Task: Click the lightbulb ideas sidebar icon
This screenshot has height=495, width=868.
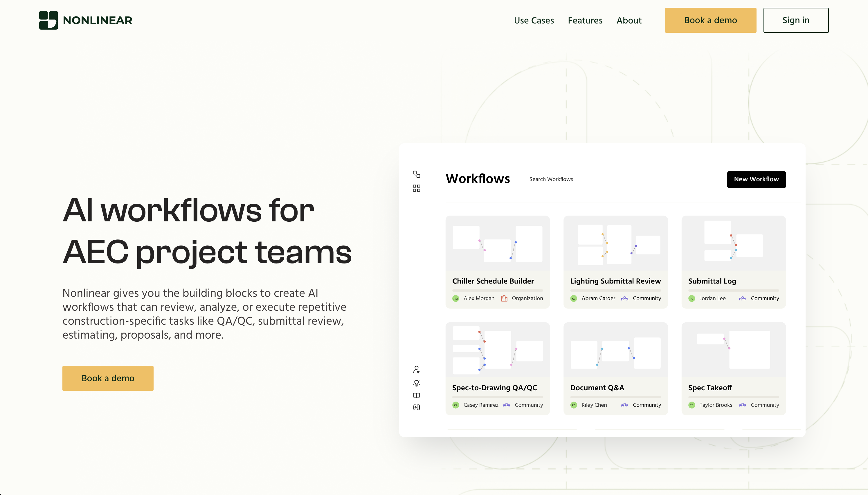Action: click(416, 383)
